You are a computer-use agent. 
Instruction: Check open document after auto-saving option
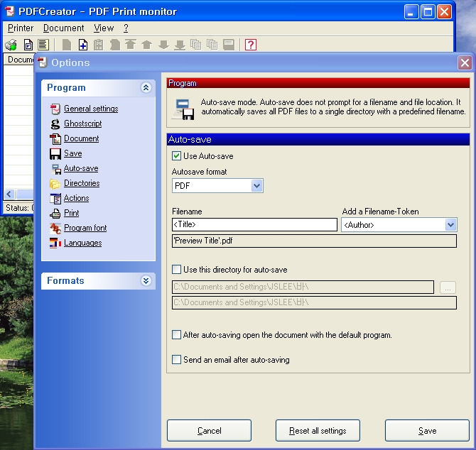point(176,335)
